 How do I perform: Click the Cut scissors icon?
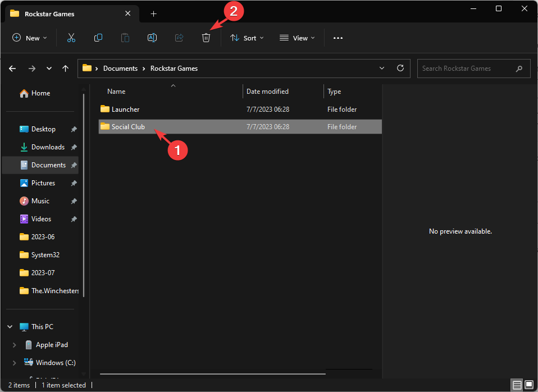click(x=71, y=38)
